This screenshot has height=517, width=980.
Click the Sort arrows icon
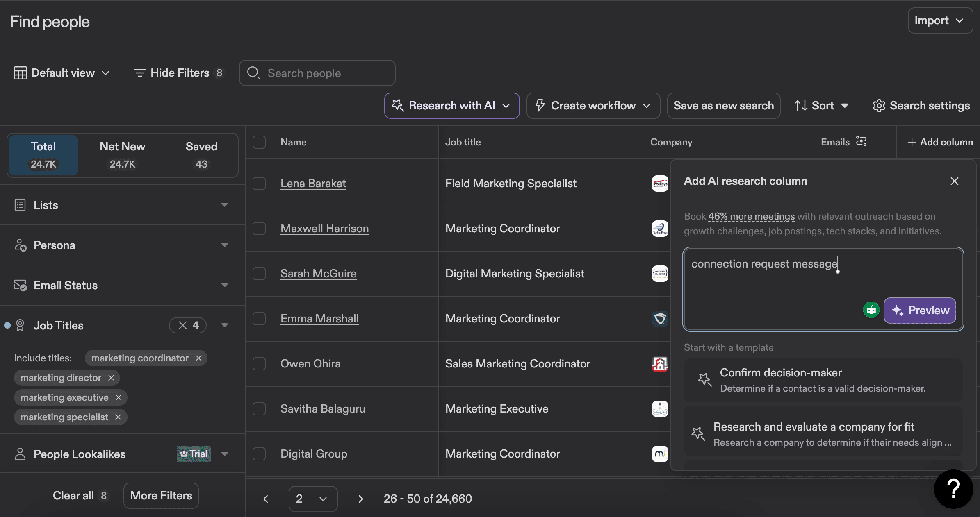click(x=800, y=105)
